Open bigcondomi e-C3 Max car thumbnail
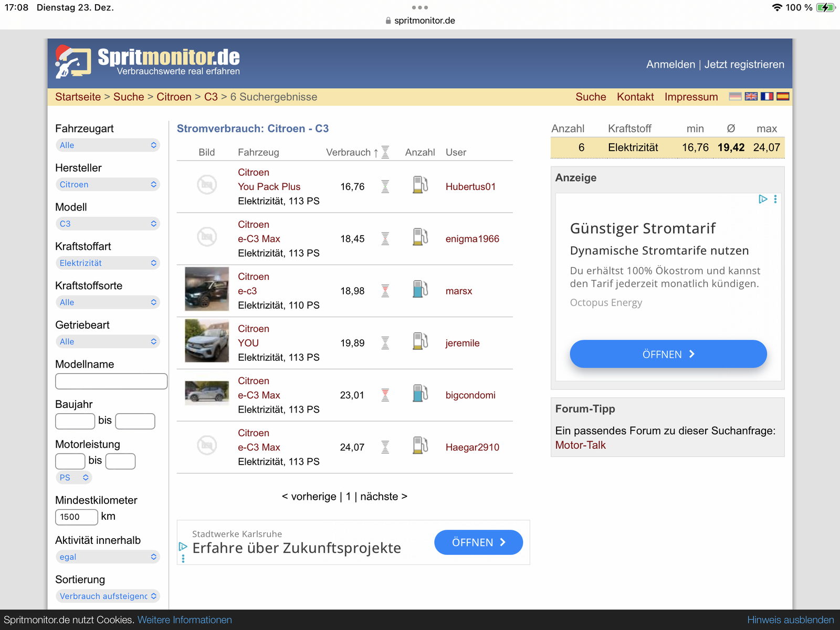 coord(207,392)
